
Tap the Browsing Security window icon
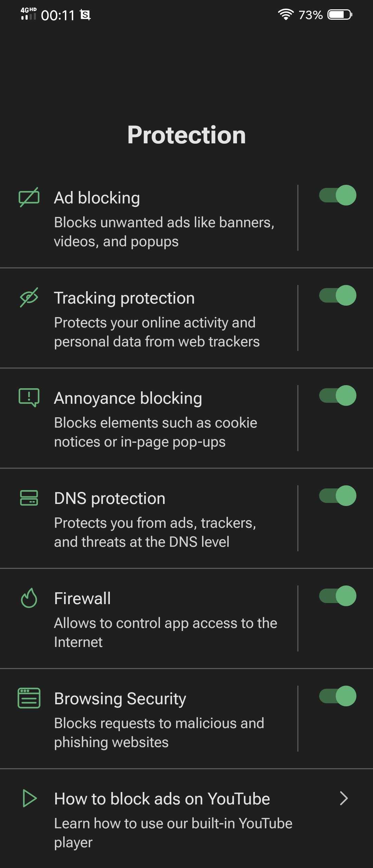[x=29, y=698]
